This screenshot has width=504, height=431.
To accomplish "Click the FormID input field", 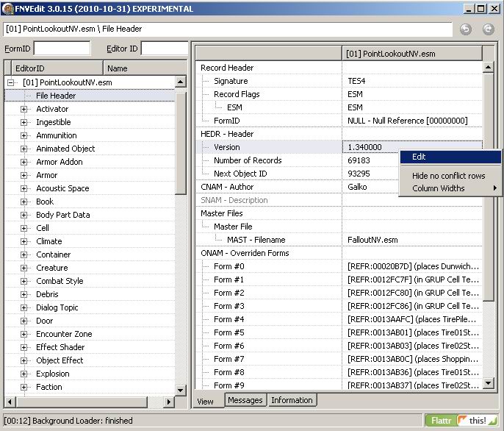I will 62,49.
